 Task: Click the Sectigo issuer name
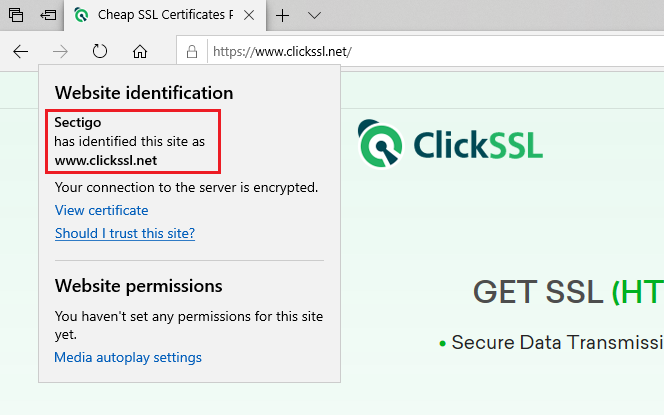pos(78,122)
